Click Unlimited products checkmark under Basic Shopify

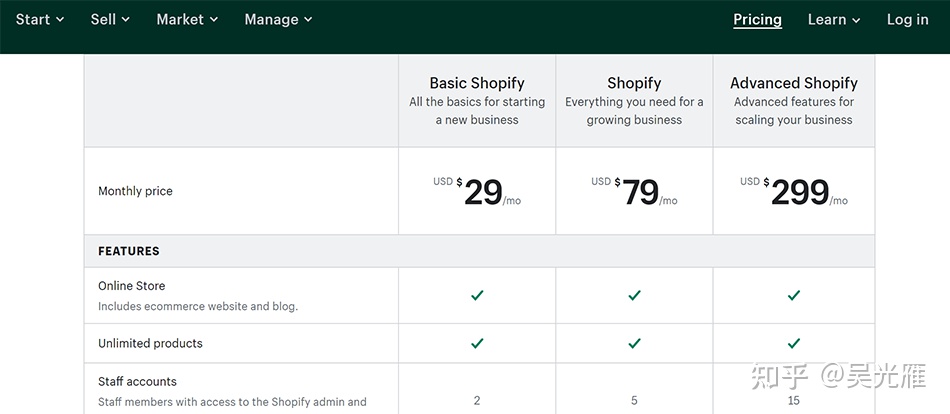477,343
